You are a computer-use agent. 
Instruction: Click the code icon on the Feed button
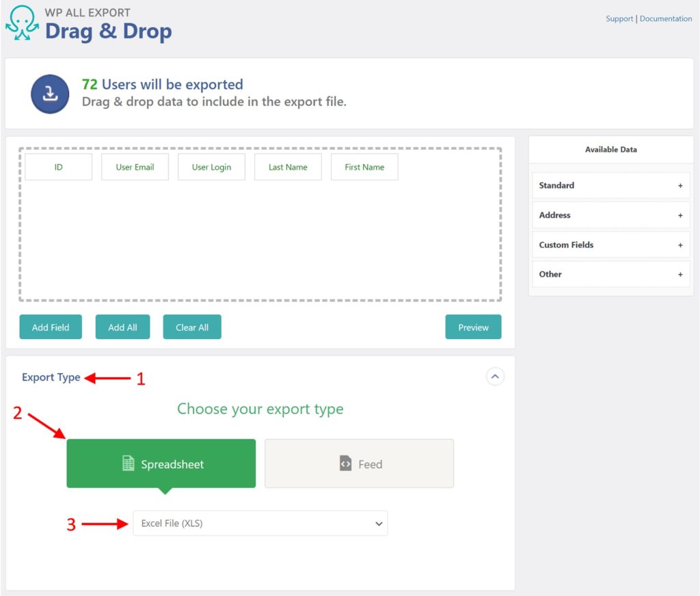(x=345, y=463)
